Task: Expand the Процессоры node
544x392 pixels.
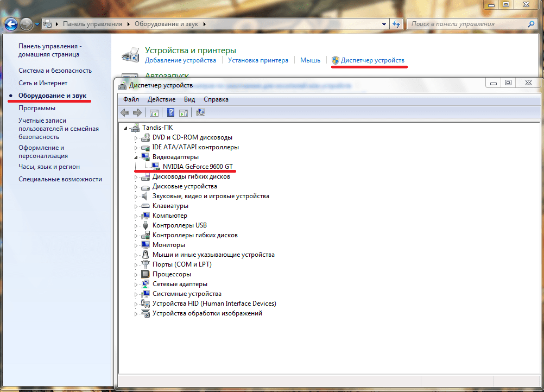Action: [136, 274]
